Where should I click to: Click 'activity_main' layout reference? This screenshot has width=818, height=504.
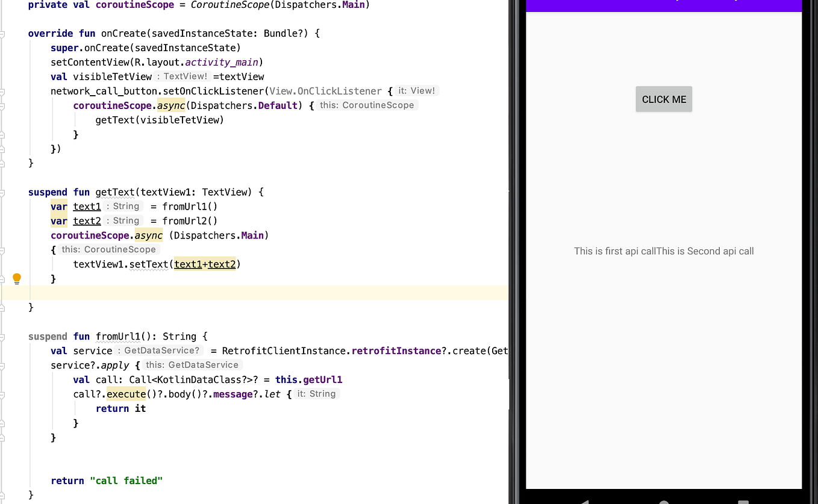[x=222, y=62]
